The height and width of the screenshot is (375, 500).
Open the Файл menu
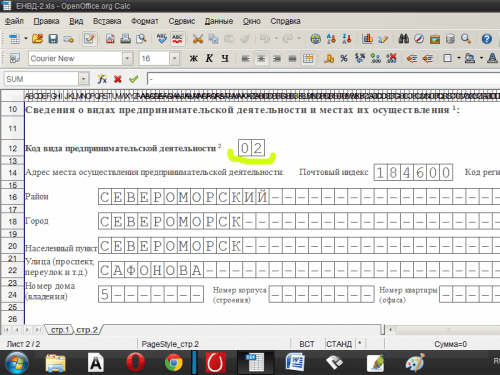click(x=14, y=21)
